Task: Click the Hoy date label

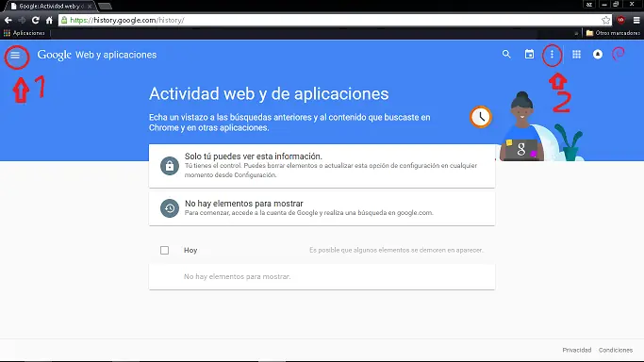Action: 190,250
